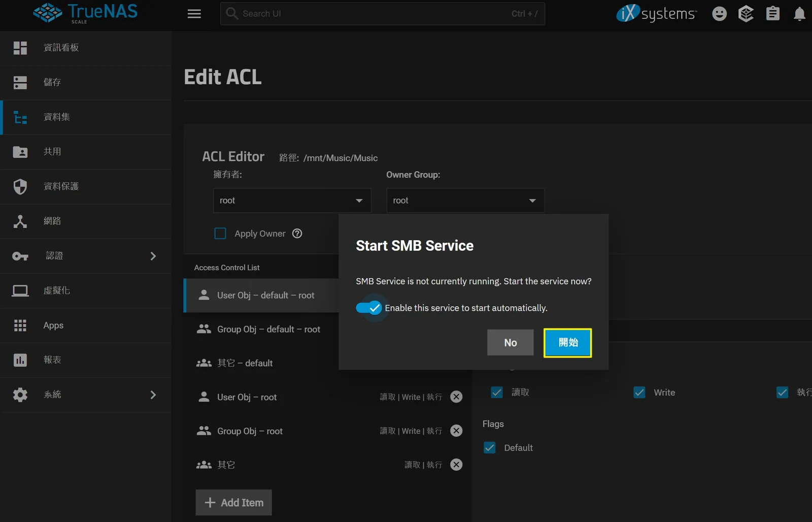This screenshot has height=522, width=812.
Task: Open the hamburger sidebar toggle menu
Action: (x=194, y=14)
